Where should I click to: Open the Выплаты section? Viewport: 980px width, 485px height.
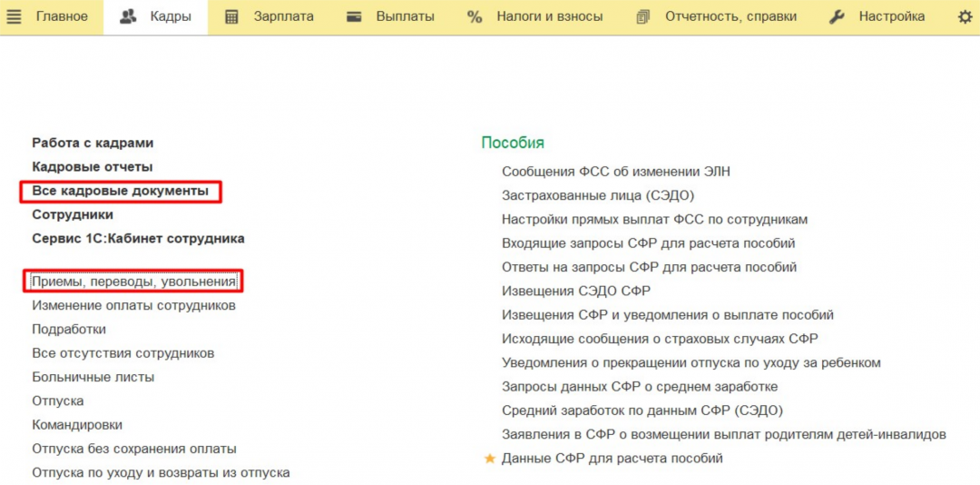pos(405,17)
